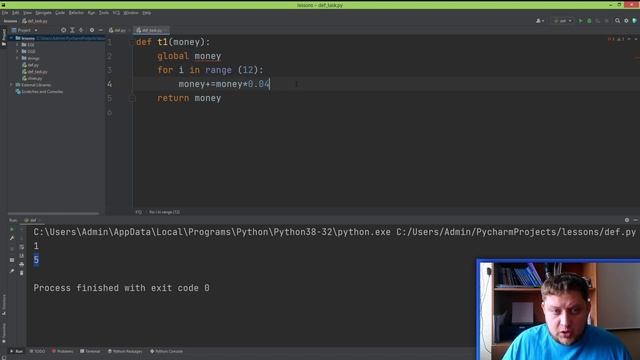This screenshot has width=640, height=360.
Task: Click Run with Coverage icon in toolbar
Action: [598, 21]
